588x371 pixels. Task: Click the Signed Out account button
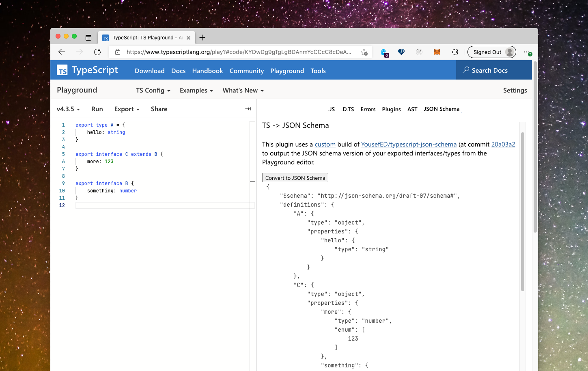pyautogui.click(x=491, y=52)
